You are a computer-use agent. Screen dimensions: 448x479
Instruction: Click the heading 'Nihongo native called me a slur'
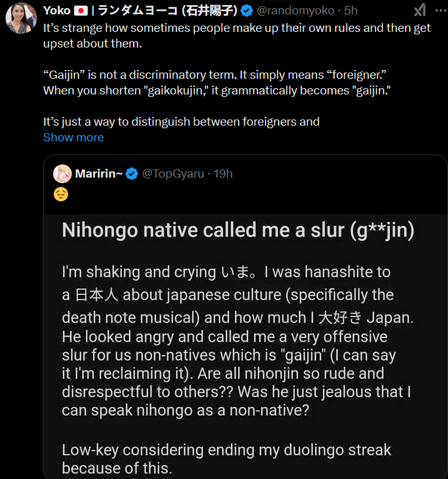point(237,231)
